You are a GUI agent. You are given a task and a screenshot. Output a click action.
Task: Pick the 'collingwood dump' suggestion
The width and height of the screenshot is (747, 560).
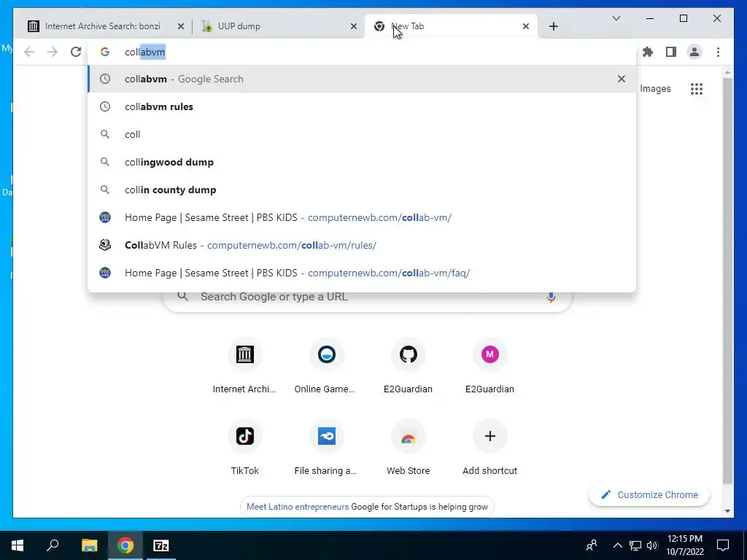tap(362, 162)
